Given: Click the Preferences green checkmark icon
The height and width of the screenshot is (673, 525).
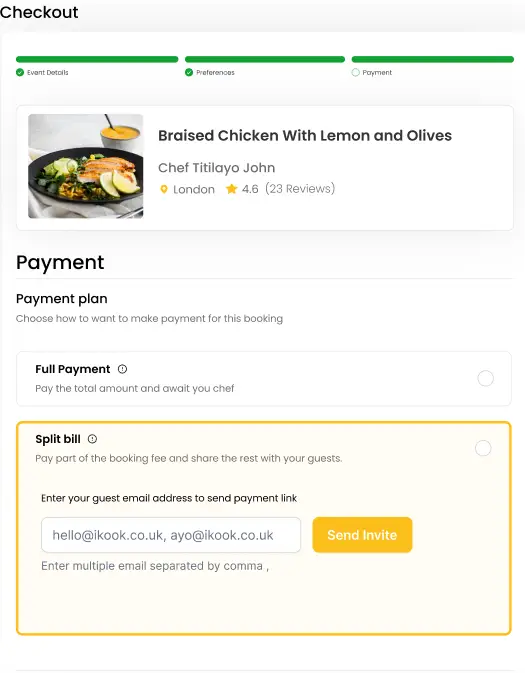Looking at the screenshot, I should (189, 73).
